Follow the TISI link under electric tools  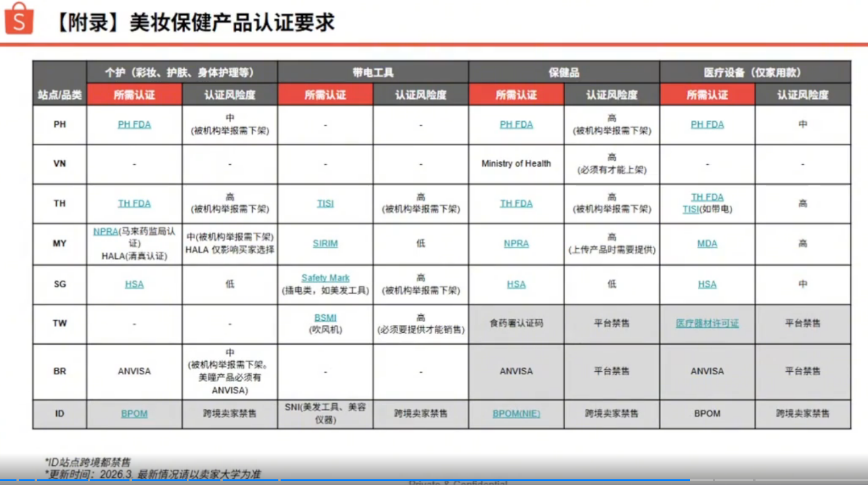[x=325, y=203]
